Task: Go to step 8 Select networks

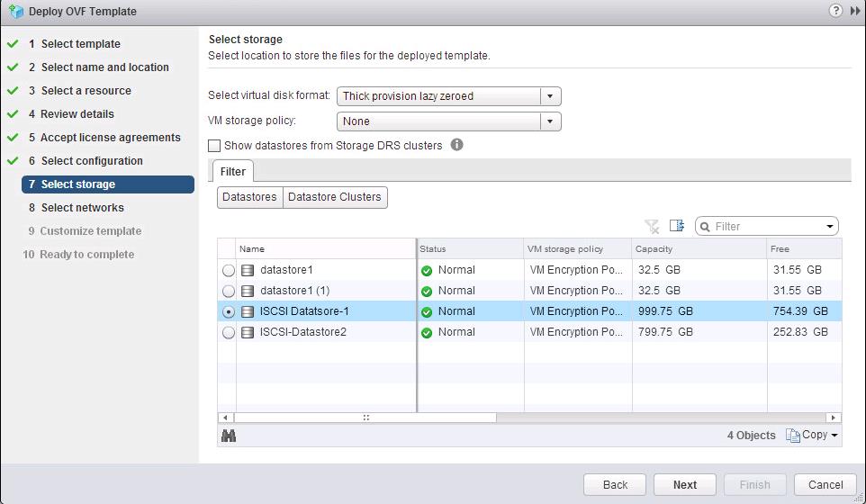Action: 82,208
